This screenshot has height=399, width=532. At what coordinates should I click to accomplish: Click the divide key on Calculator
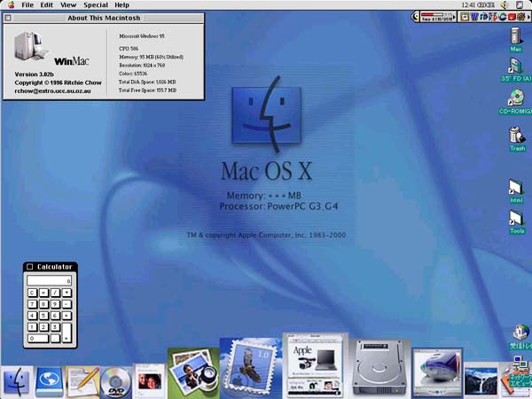pyautogui.click(x=55, y=293)
